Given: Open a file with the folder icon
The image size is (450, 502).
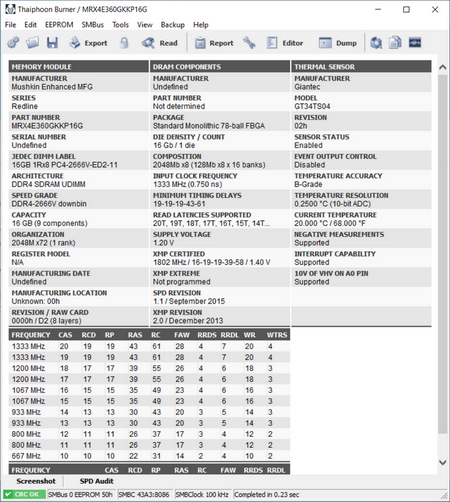Looking at the screenshot, I should point(33,43).
